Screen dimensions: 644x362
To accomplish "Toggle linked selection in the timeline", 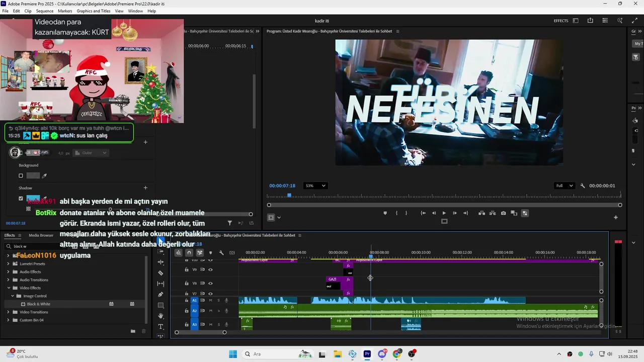I will pyautogui.click(x=200, y=253).
